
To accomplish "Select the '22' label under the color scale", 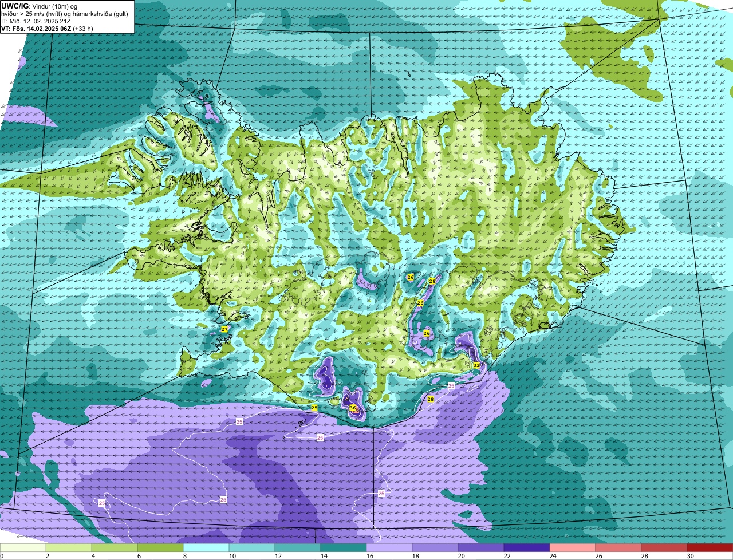I will tap(507, 556).
